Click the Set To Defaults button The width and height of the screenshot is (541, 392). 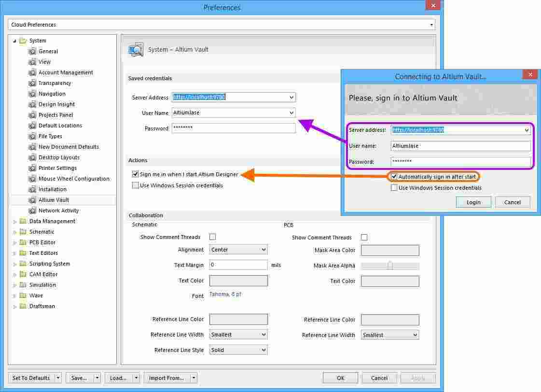pos(31,378)
